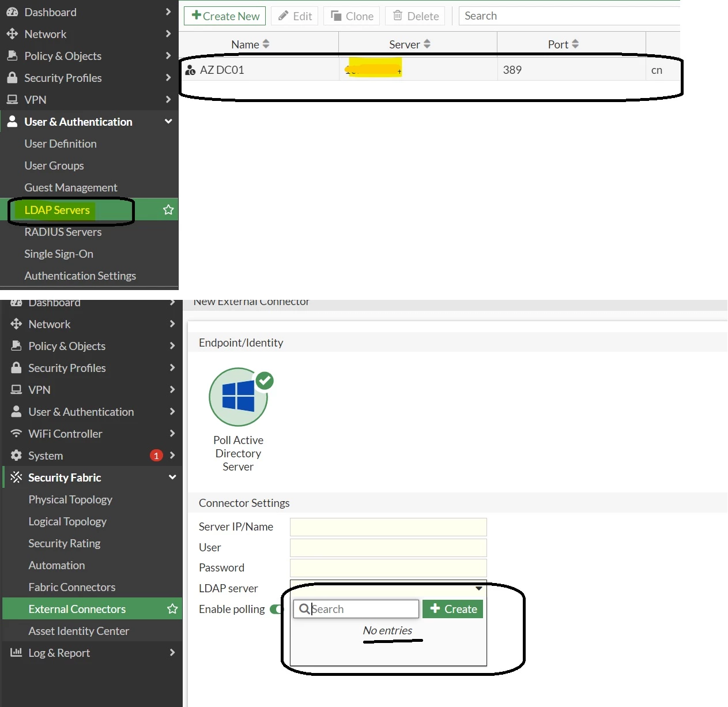The image size is (728, 707).
Task: Expand Dashboard chevron in upper sidebar
Action: point(168,12)
